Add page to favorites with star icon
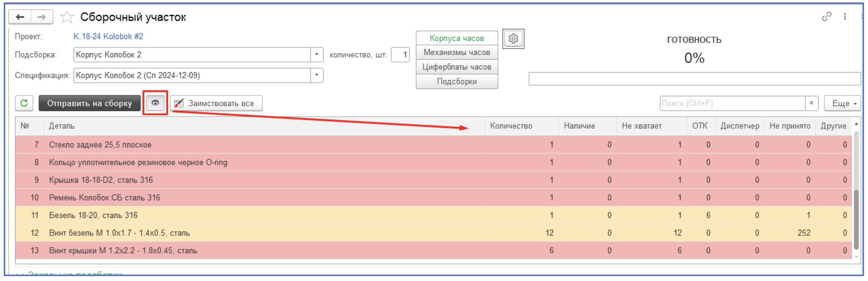 click(x=67, y=17)
